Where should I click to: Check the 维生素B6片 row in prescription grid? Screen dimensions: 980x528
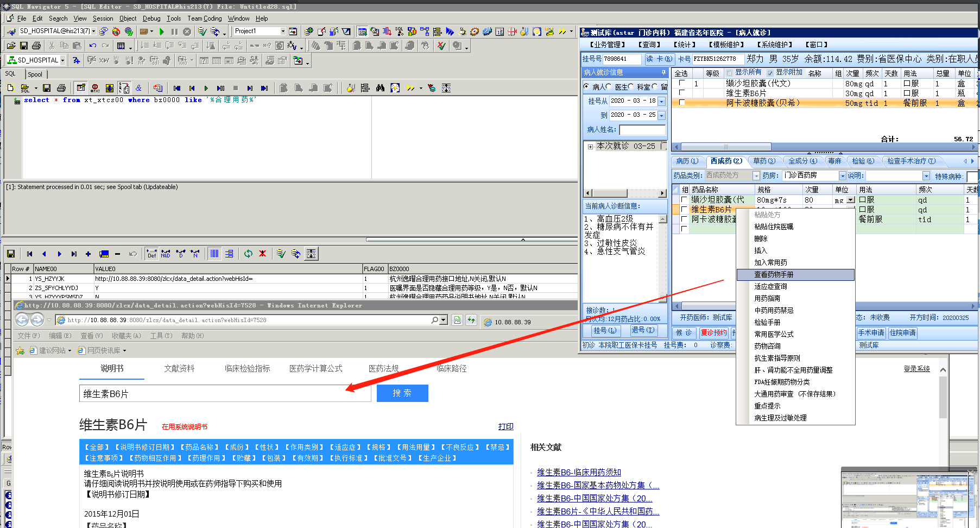(x=684, y=210)
